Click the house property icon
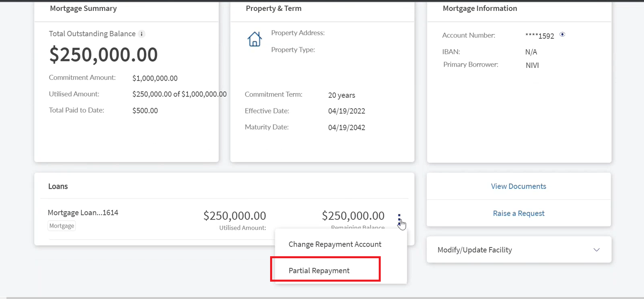The width and height of the screenshot is (644, 299). (254, 39)
